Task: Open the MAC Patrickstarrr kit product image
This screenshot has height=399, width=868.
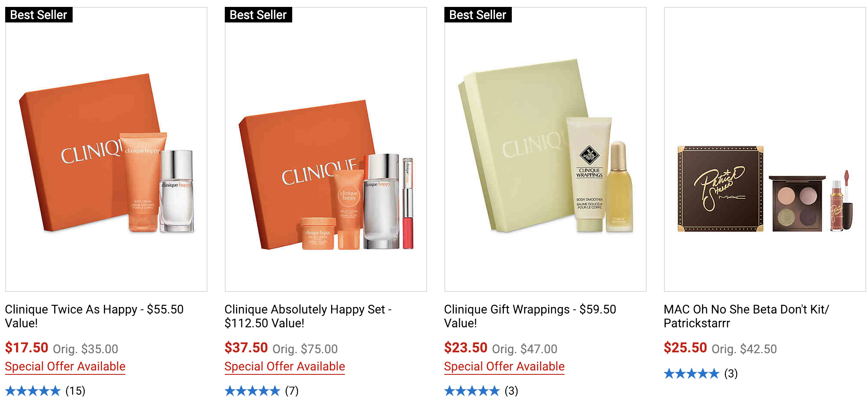Action: 765,149
